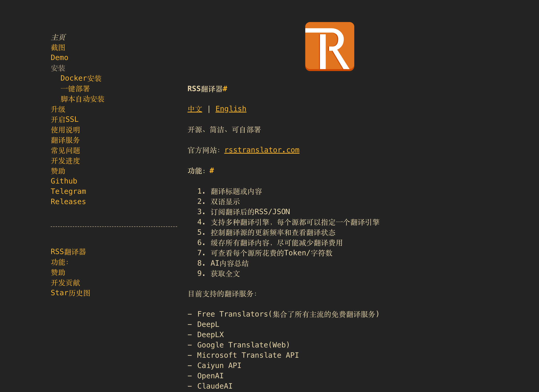Screen dimensions: 539x392
Task: Select the text 控制翻译源的更新频率和查看翻译状态
Action: (x=273, y=233)
